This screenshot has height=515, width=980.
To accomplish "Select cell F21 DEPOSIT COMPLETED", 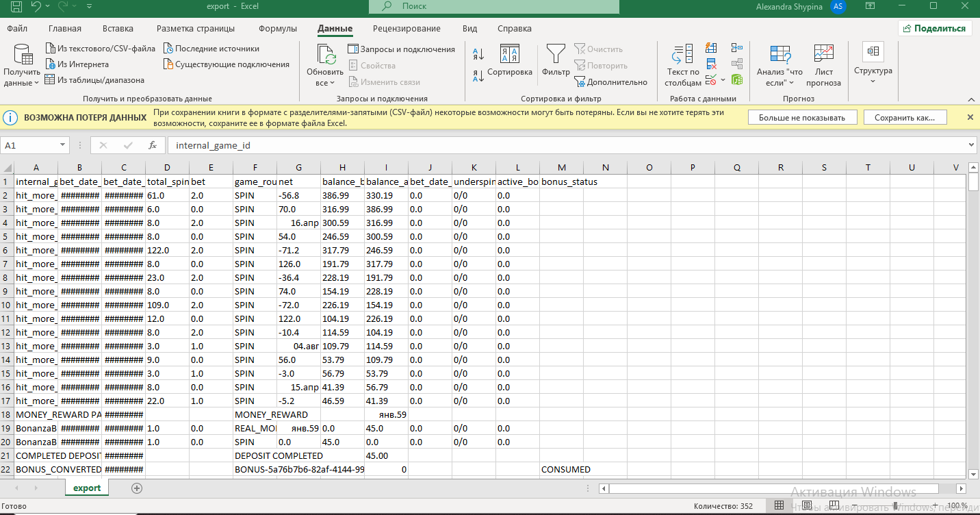I will click(255, 455).
